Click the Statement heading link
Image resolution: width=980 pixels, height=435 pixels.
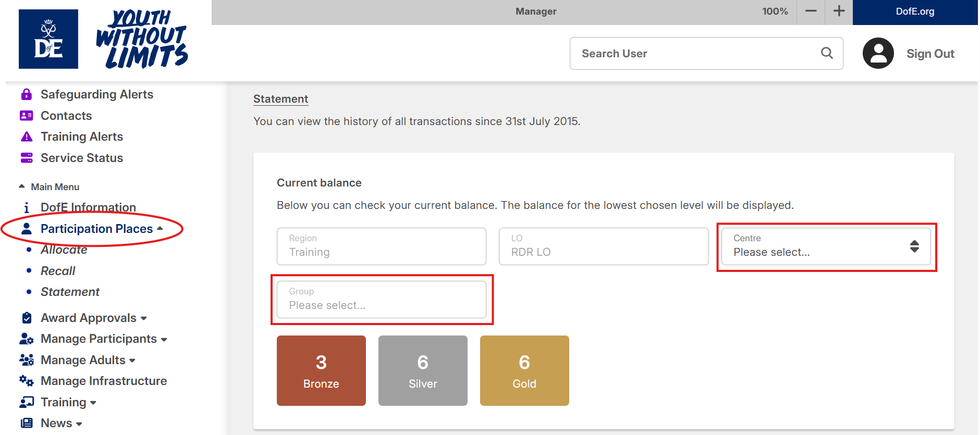pos(280,99)
